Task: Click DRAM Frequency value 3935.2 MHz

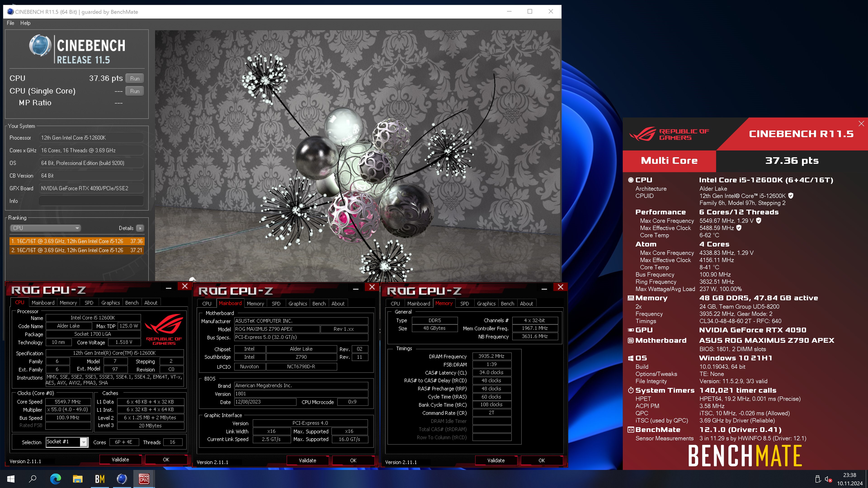Action: tap(492, 356)
